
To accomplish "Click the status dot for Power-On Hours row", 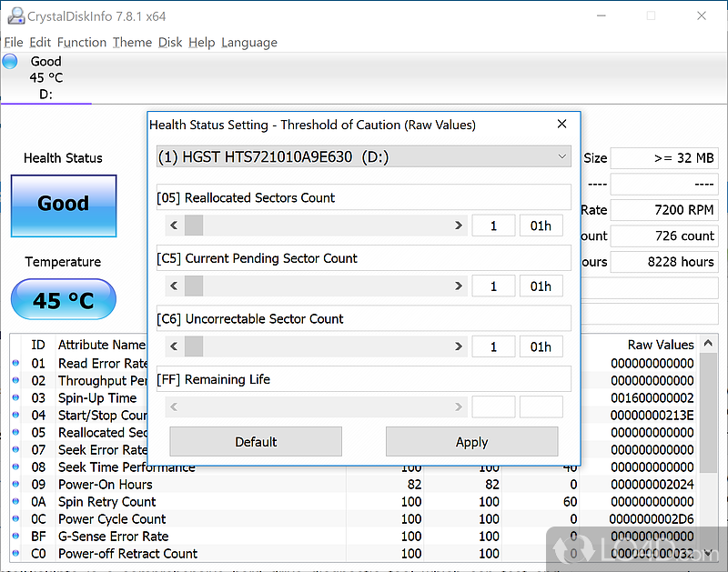I will tap(15, 485).
